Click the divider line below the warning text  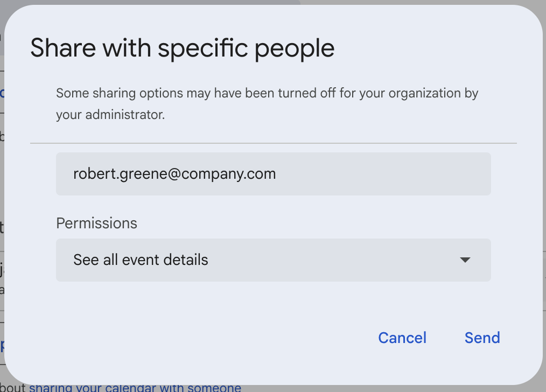(x=273, y=143)
